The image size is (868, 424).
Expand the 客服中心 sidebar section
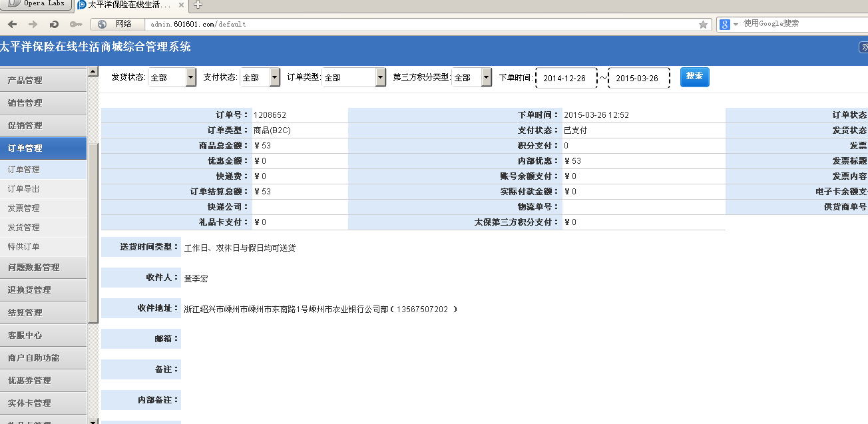click(43, 335)
